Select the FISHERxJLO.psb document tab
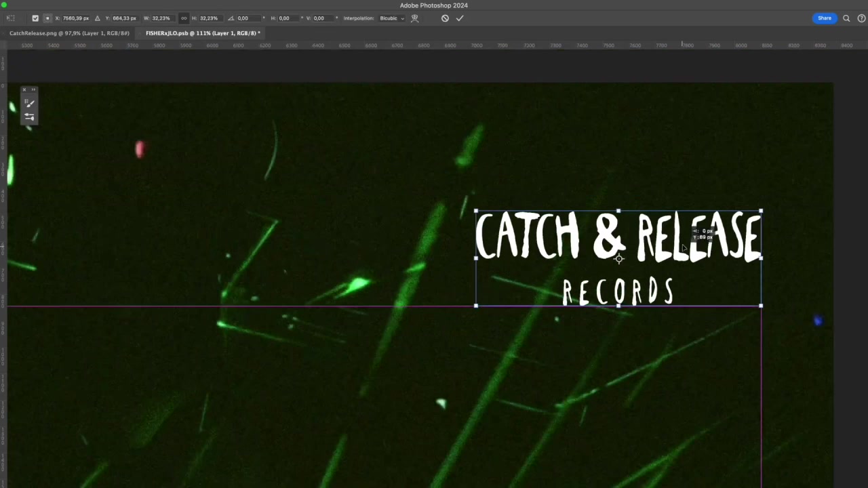Screen dimensions: 868x488 tap(203, 33)
